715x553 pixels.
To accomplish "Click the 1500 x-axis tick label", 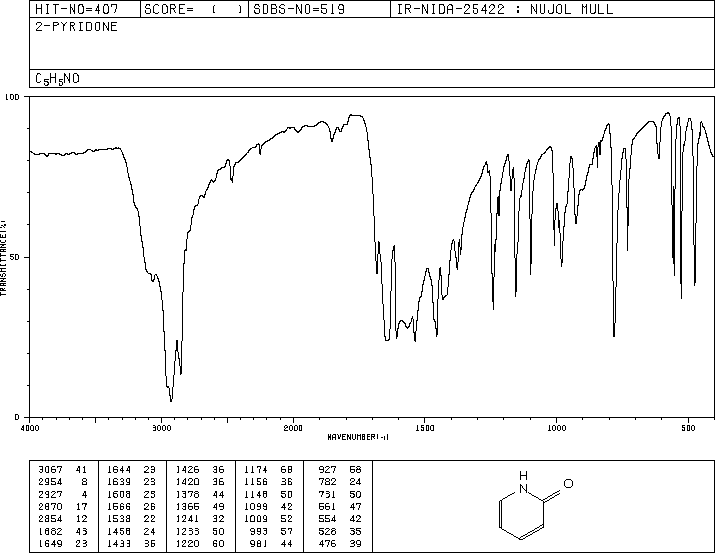I will pos(425,428).
